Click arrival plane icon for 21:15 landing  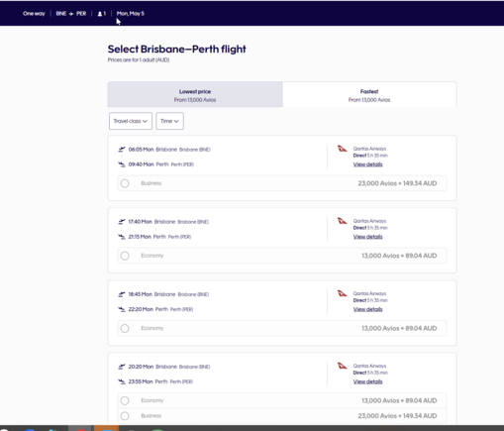(x=122, y=237)
